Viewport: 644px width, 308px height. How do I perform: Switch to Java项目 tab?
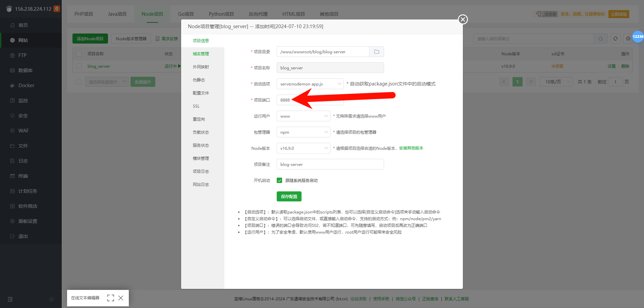[117, 14]
